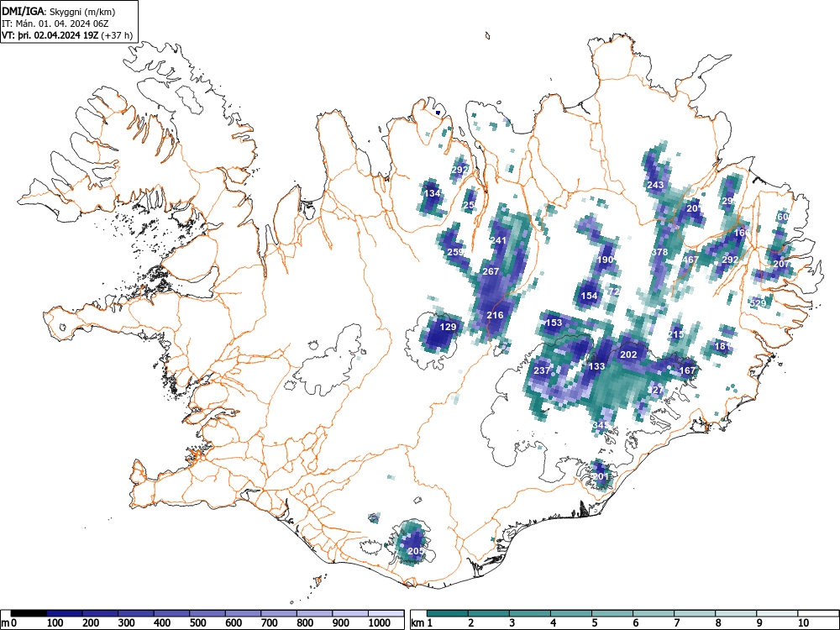Click the legend swatch between 500 and 600 metres
Image resolution: width=840 pixels, height=630 pixels.
click(207, 613)
